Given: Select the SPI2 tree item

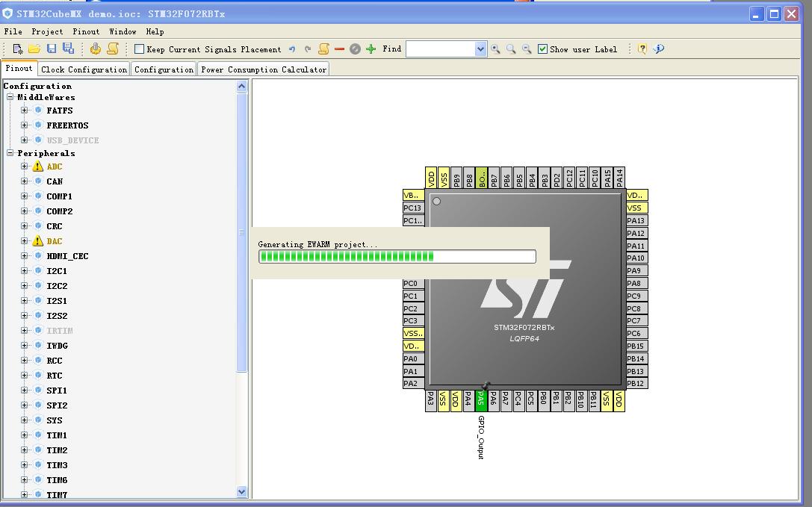Looking at the screenshot, I should 57,405.
